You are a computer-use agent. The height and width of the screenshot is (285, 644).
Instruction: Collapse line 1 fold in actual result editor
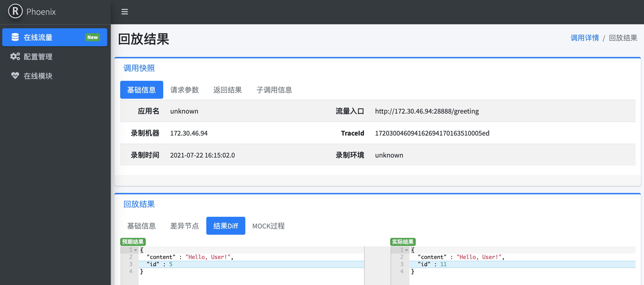click(407, 250)
